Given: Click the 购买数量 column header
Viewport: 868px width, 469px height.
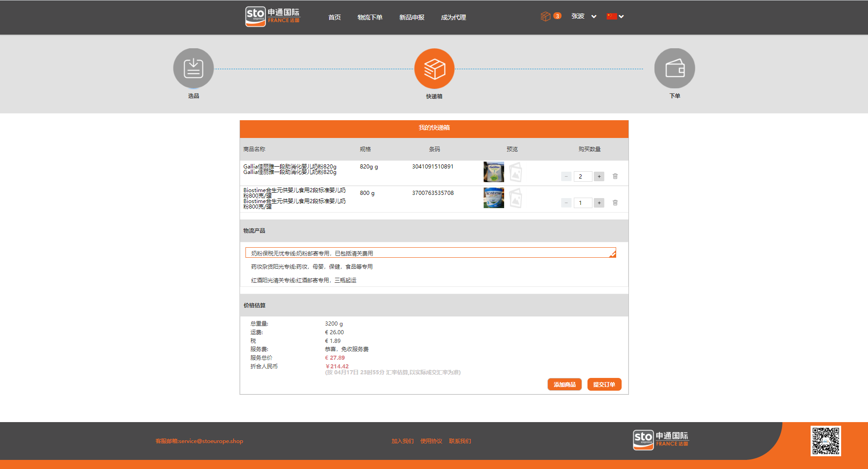Looking at the screenshot, I should [590, 149].
